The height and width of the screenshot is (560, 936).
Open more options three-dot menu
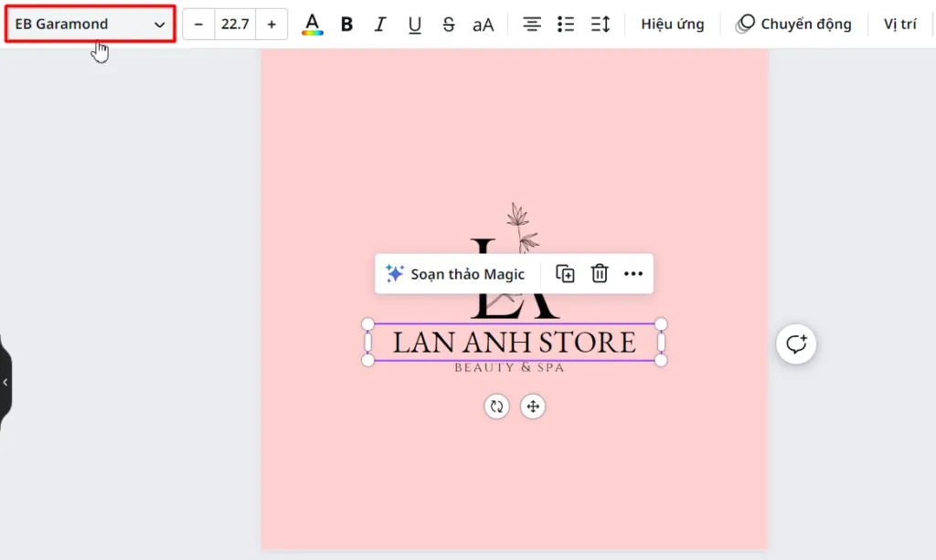[x=633, y=274]
